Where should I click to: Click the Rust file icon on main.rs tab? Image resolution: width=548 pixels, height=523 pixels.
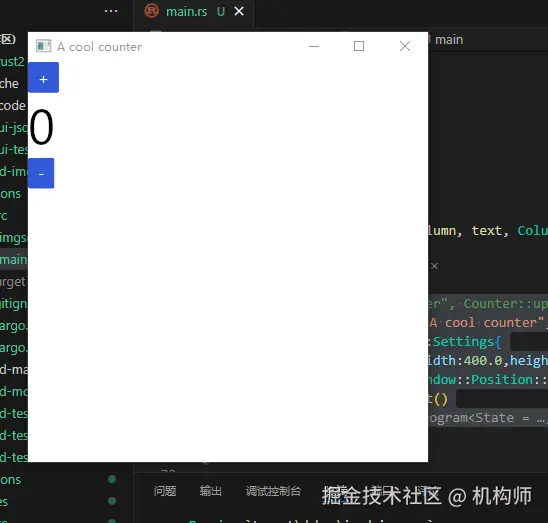152,11
